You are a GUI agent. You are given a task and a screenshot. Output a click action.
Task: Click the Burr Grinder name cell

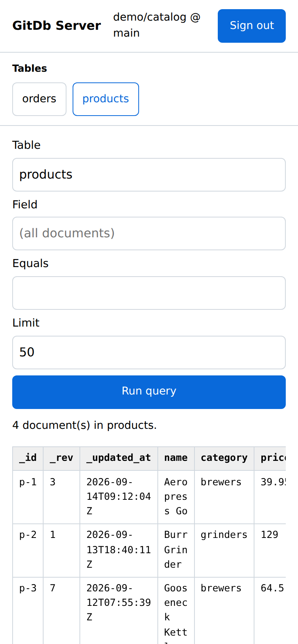[x=176, y=551]
